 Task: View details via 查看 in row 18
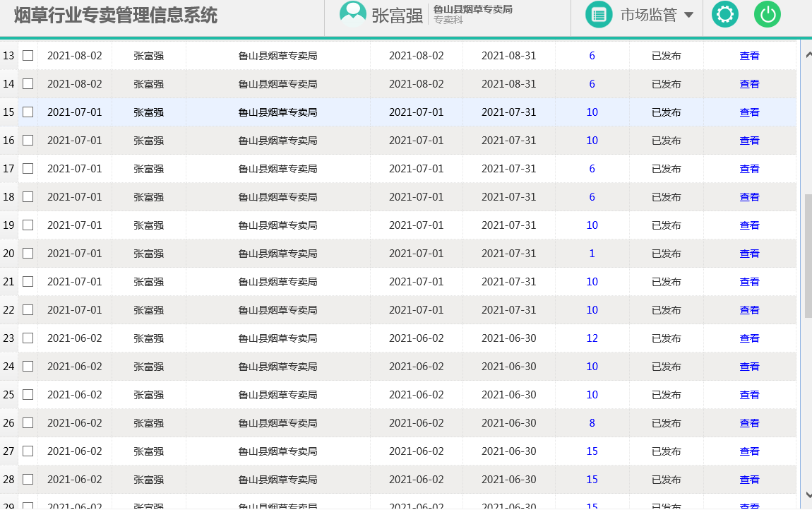coord(749,198)
